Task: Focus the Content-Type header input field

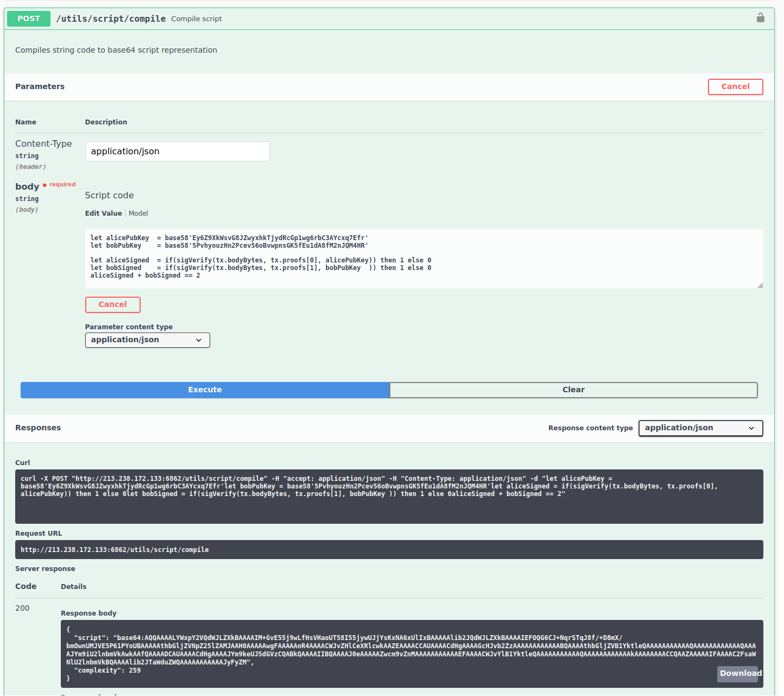Action: click(177, 152)
